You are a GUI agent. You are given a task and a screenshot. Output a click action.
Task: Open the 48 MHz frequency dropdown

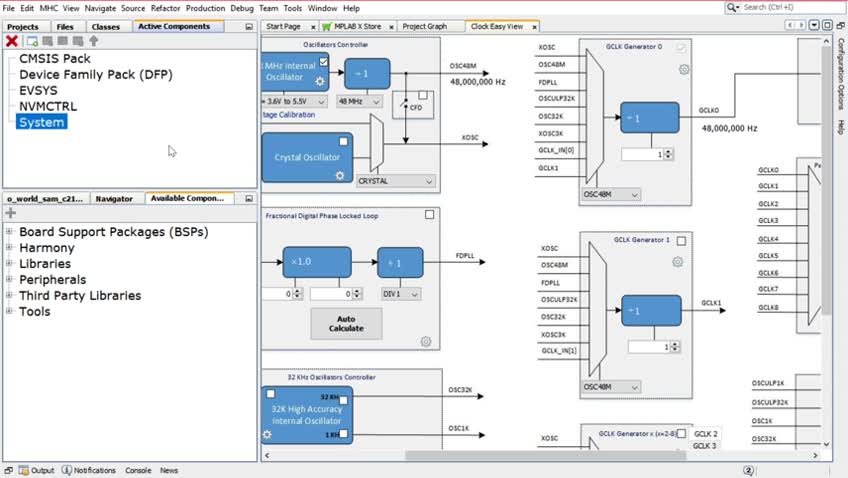coord(360,101)
